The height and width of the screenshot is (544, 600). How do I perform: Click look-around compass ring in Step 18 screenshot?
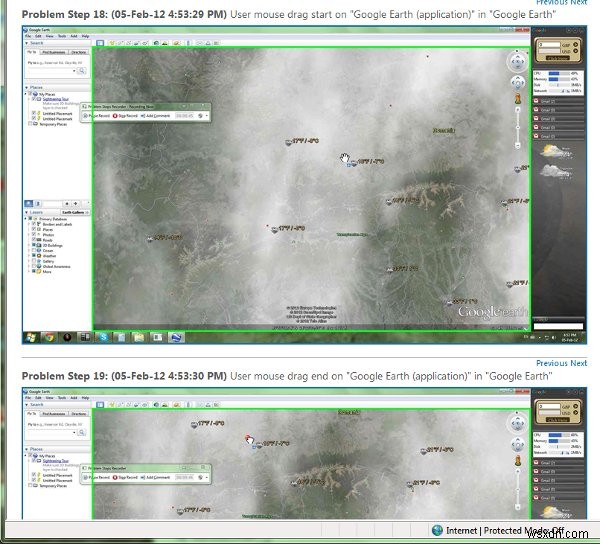coord(517,62)
